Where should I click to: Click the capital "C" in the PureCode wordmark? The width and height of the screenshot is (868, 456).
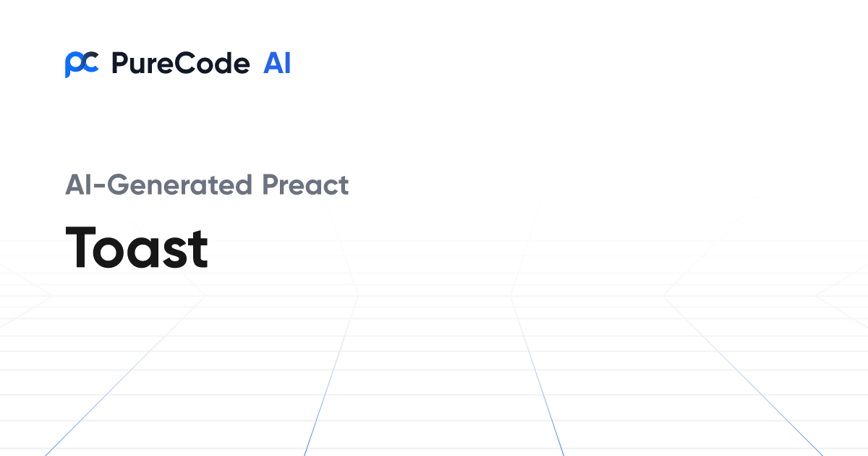point(182,64)
